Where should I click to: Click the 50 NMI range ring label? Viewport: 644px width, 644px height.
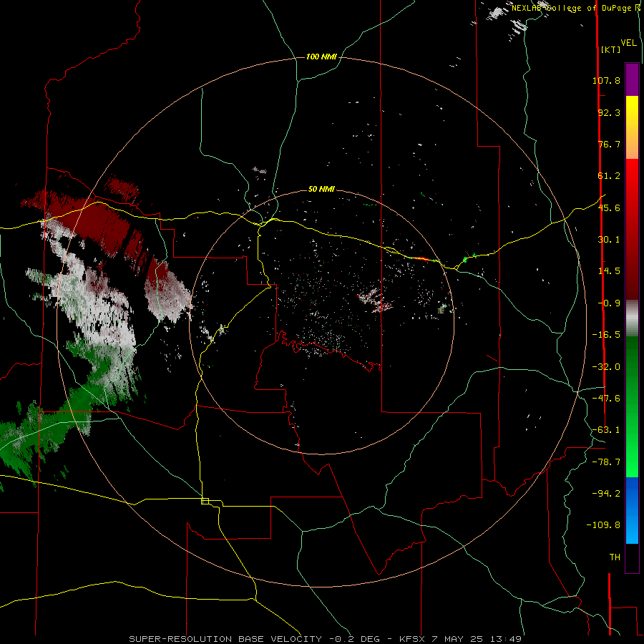[321, 189]
